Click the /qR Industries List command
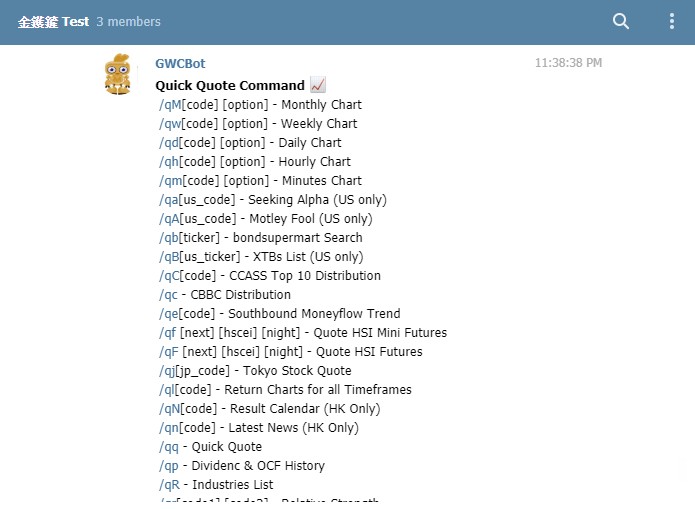This screenshot has height=509, width=695. [169, 485]
